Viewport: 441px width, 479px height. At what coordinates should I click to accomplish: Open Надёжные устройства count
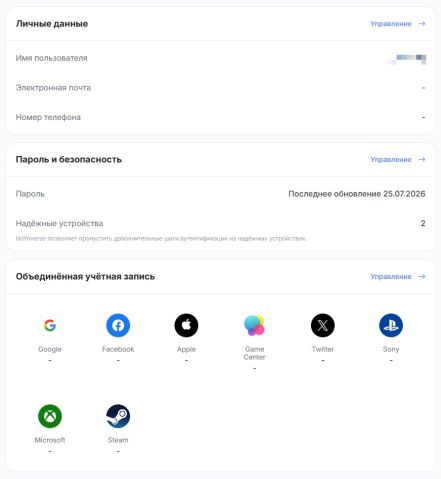(423, 223)
